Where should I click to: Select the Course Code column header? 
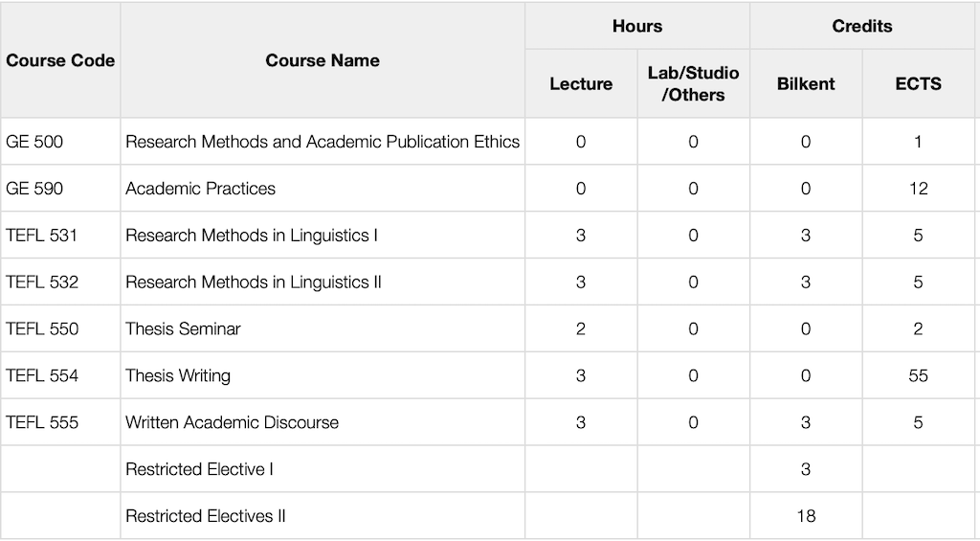pyautogui.click(x=60, y=60)
